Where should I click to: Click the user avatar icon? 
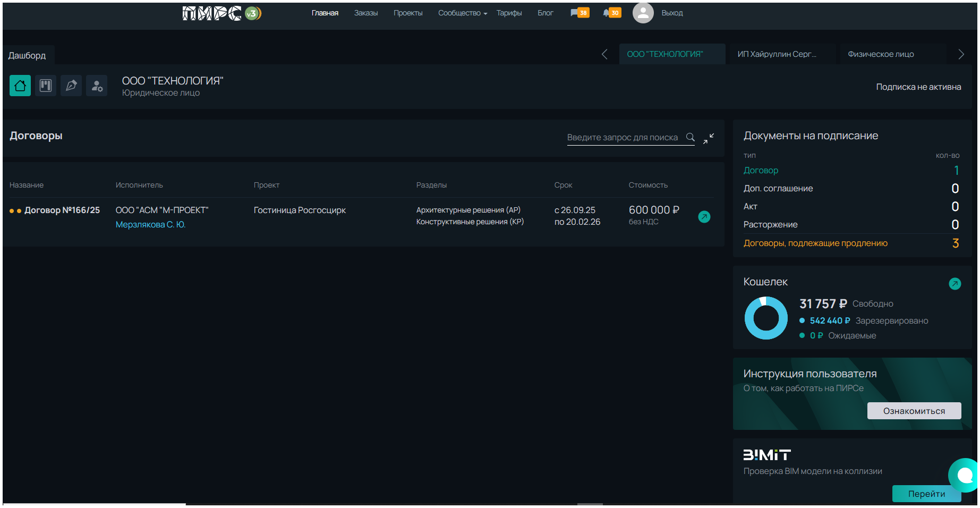[643, 13]
